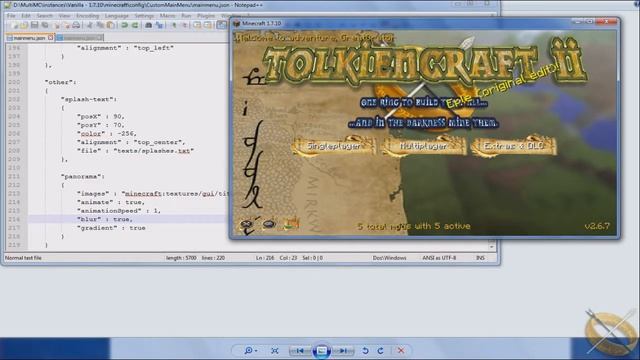Viewport: 640px width, 360px height.
Task: Open the Plugins menu in Notepad++
Action: (x=206, y=16)
